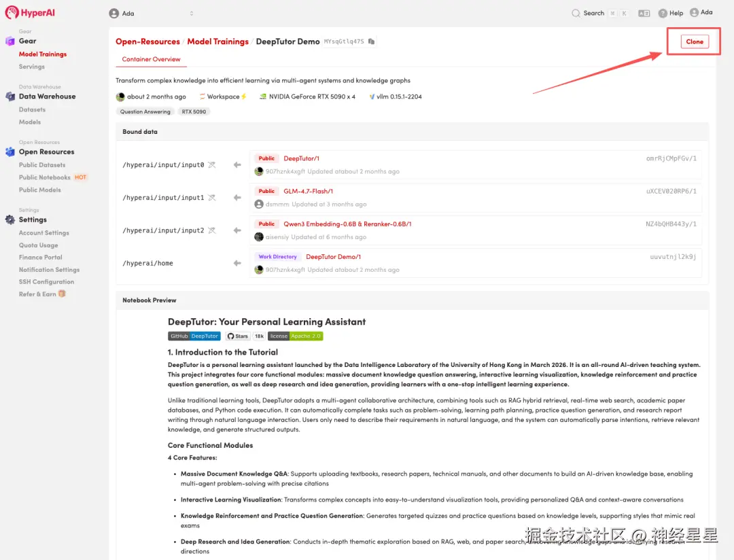Viewport: 734px width, 560px height.
Task: Click the Open Resources section icon
Action: pos(10,152)
